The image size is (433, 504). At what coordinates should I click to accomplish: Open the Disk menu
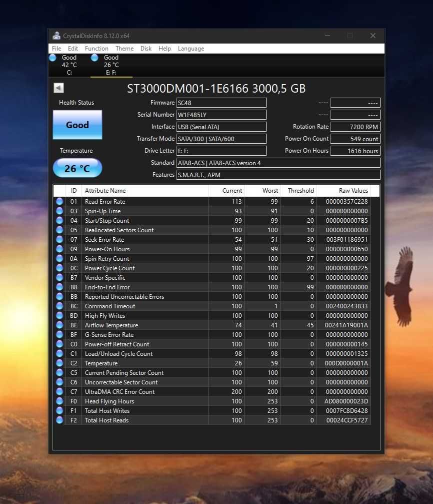click(x=146, y=49)
